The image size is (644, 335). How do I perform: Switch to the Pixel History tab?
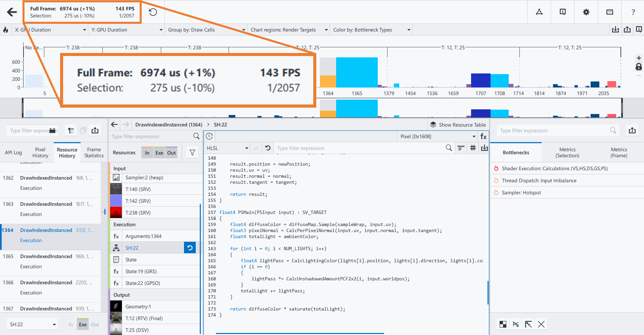[40, 153]
